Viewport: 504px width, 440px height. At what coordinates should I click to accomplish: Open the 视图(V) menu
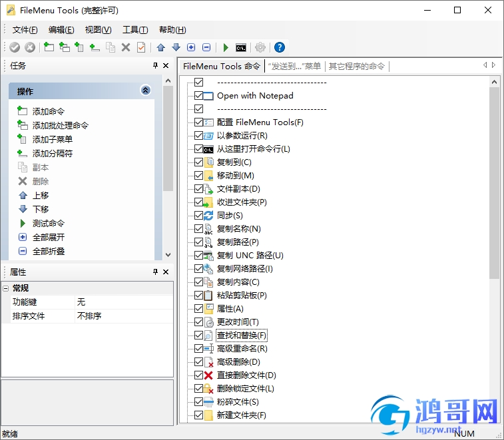pos(98,30)
